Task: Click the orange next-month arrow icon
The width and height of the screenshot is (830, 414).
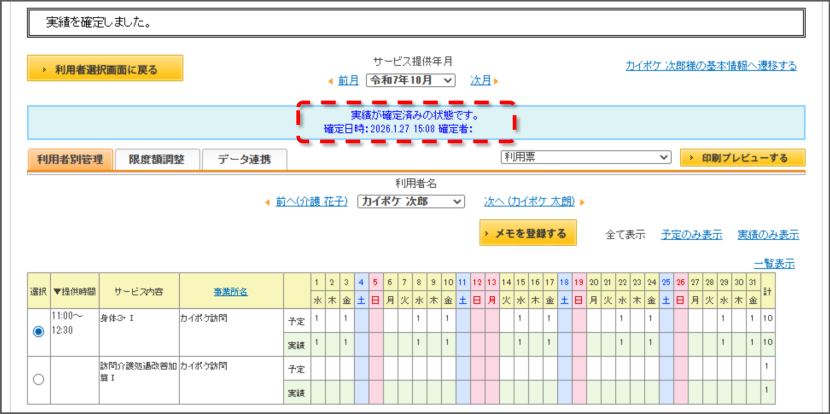Action: coord(496,81)
